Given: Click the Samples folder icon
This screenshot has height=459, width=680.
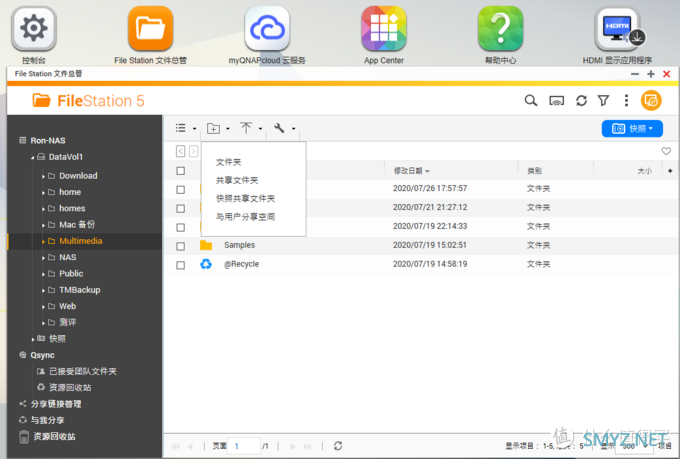Looking at the screenshot, I should coord(206,245).
